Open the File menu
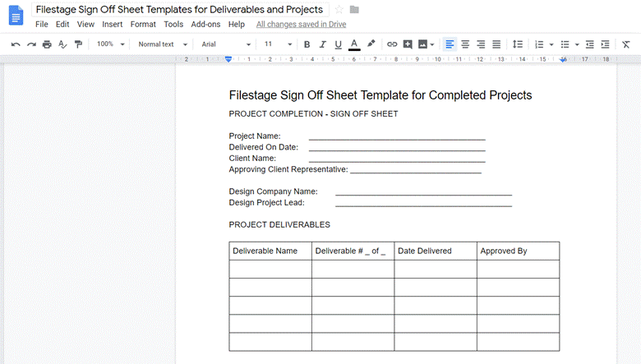The width and height of the screenshot is (641, 364). tap(42, 24)
